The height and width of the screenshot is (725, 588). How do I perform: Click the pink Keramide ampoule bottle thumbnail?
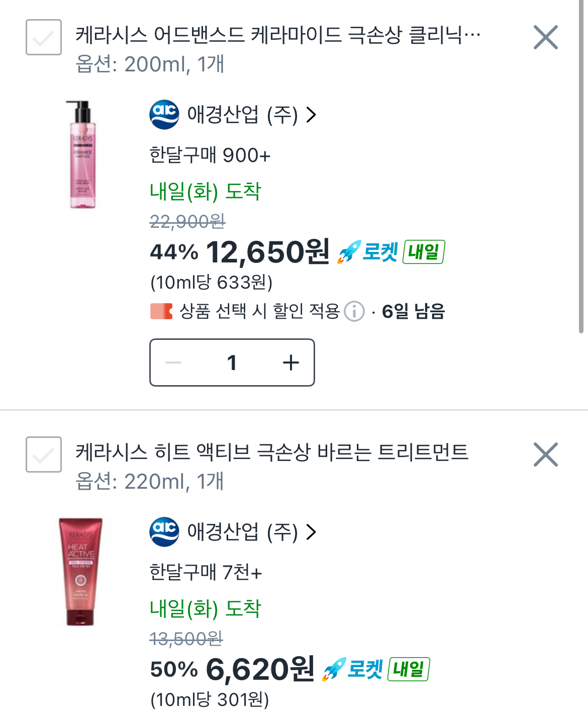(82, 155)
